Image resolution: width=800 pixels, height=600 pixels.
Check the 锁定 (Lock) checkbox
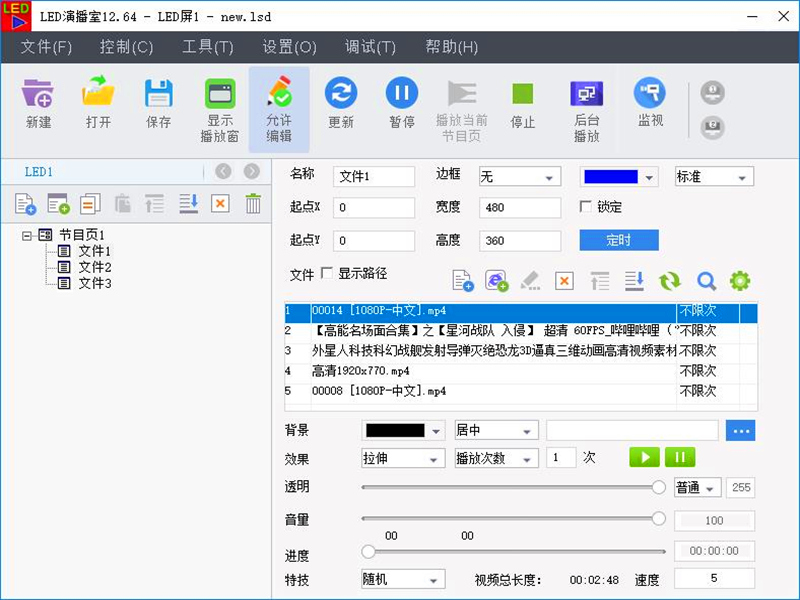(588, 206)
